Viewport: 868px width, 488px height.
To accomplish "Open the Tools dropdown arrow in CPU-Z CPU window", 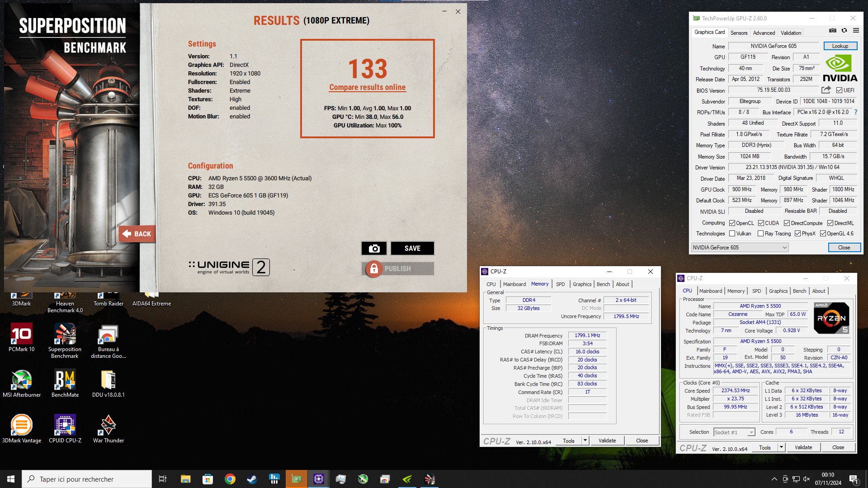I will click(x=781, y=447).
